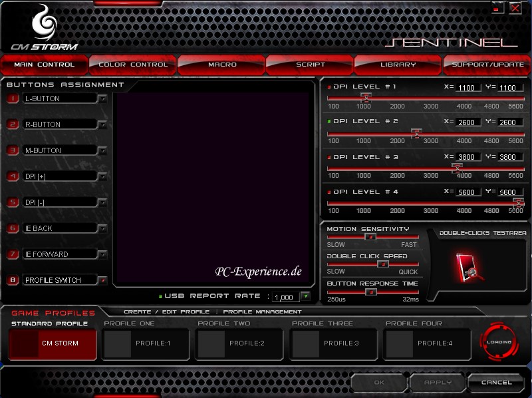Click the Motion Sensitivity slider handle
This screenshot has width=532, height=398.
pyautogui.click(x=370, y=237)
